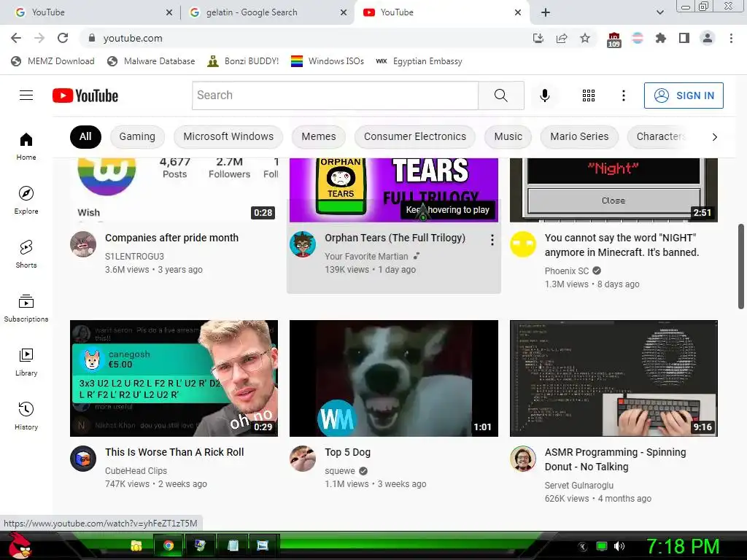This screenshot has height=560, width=747.
Task: Click the YouTube search input field
Action: 336,96
